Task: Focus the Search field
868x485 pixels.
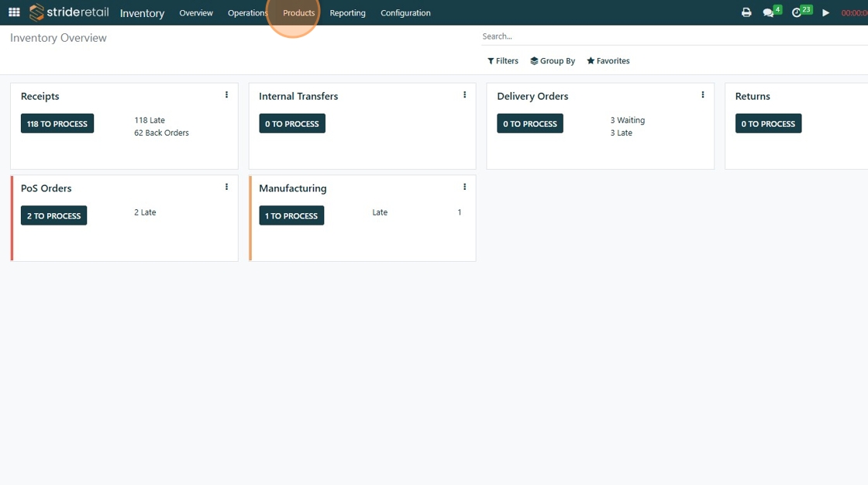Action: pyautogui.click(x=674, y=36)
